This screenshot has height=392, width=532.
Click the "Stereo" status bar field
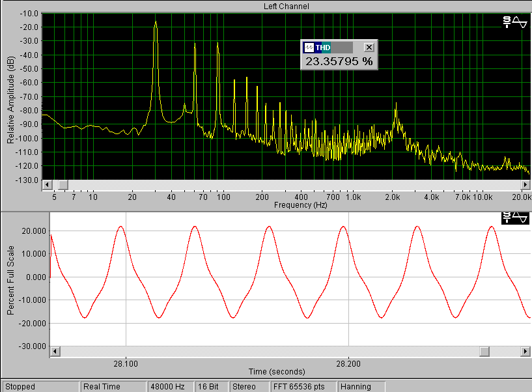click(x=249, y=387)
